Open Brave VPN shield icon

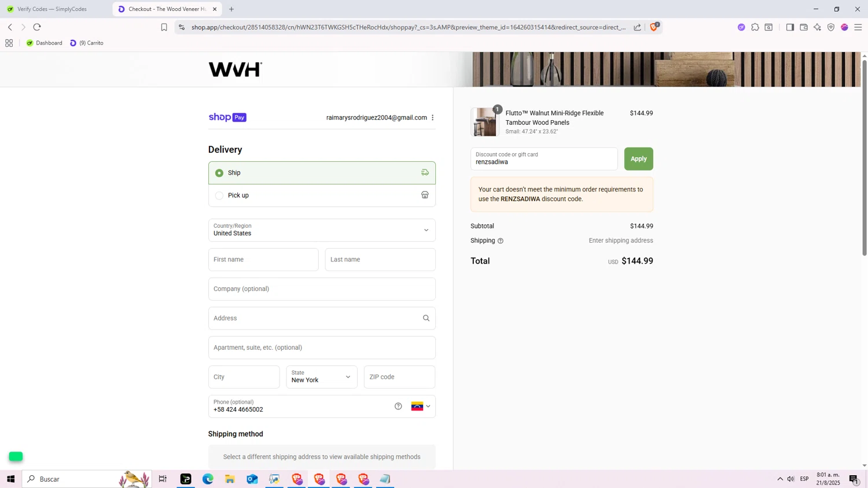pyautogui.click(x=831, y=27)
